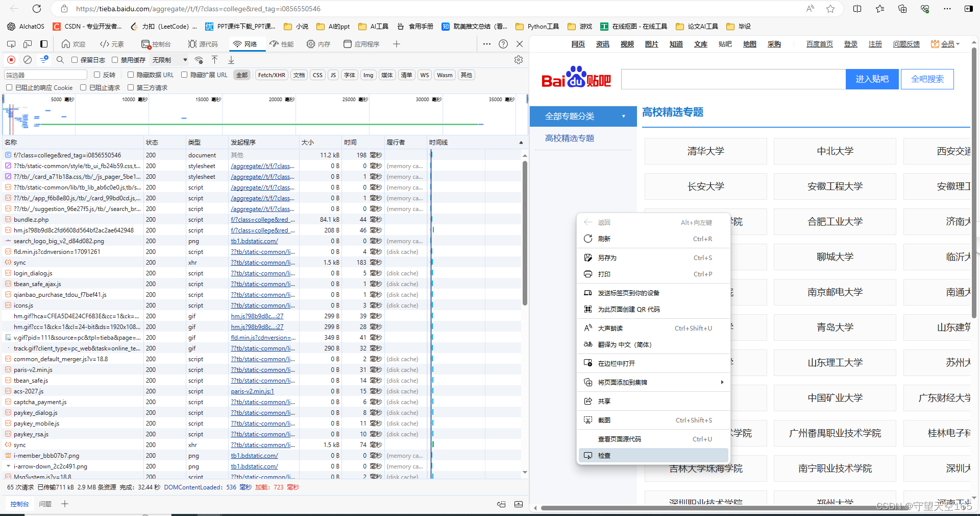
Task: Click the network filter funnel icon
Action: (x=44, y=60)
